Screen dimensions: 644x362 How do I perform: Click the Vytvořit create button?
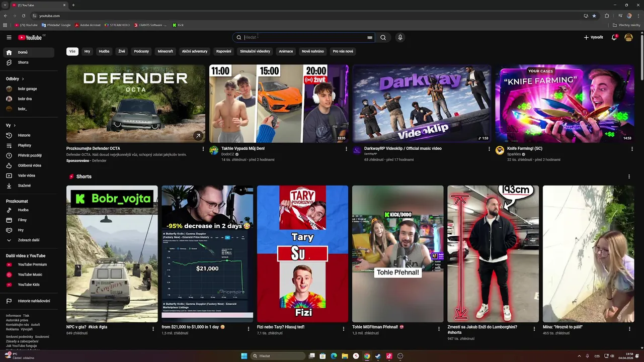[x=593, y=37]
